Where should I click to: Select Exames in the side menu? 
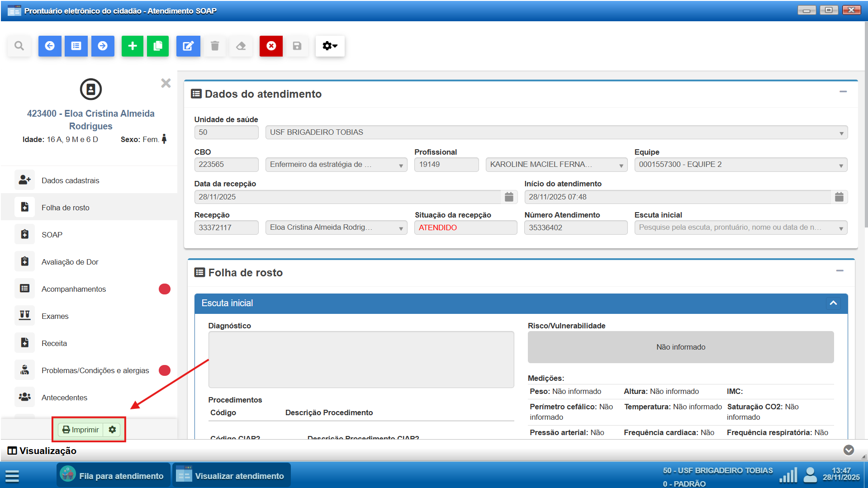(x=55, y=316)
